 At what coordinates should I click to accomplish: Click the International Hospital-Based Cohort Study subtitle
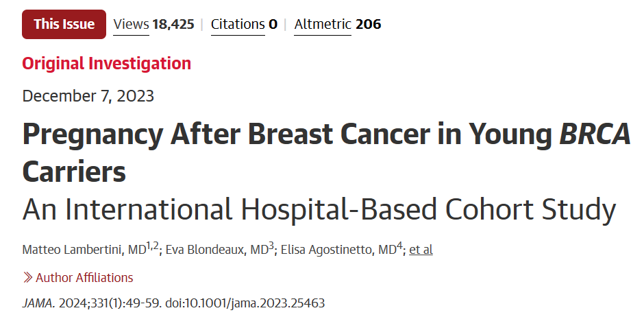click(319, 209)
